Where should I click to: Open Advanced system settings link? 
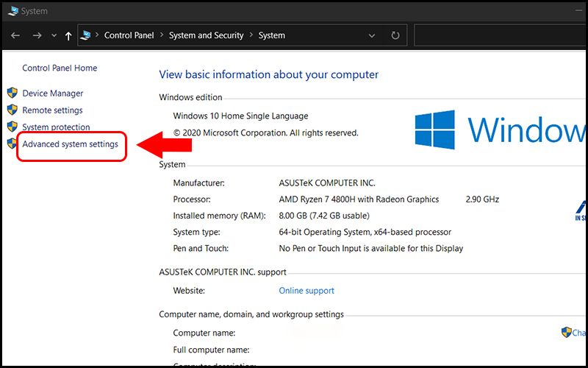[70, 144]
